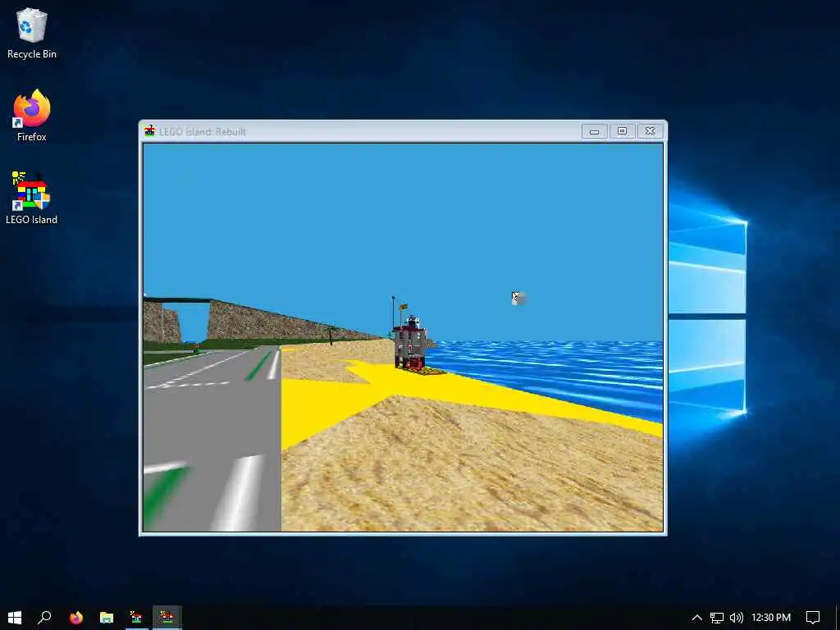Close the LEGO Island: Rebuilt window
840x630 pixels.
650,131
